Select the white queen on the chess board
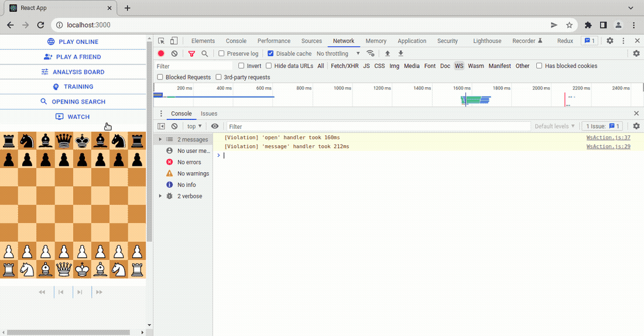644x336 pixels. point(64,269)
